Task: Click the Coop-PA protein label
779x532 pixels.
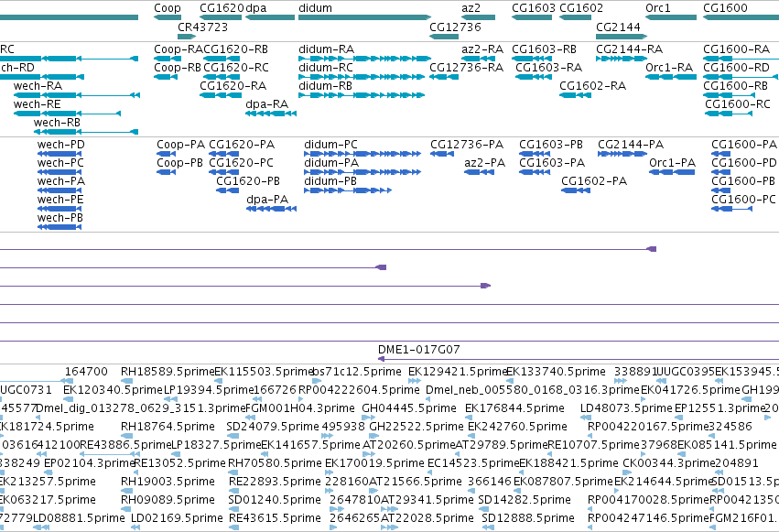Action: tap(181, 145)
